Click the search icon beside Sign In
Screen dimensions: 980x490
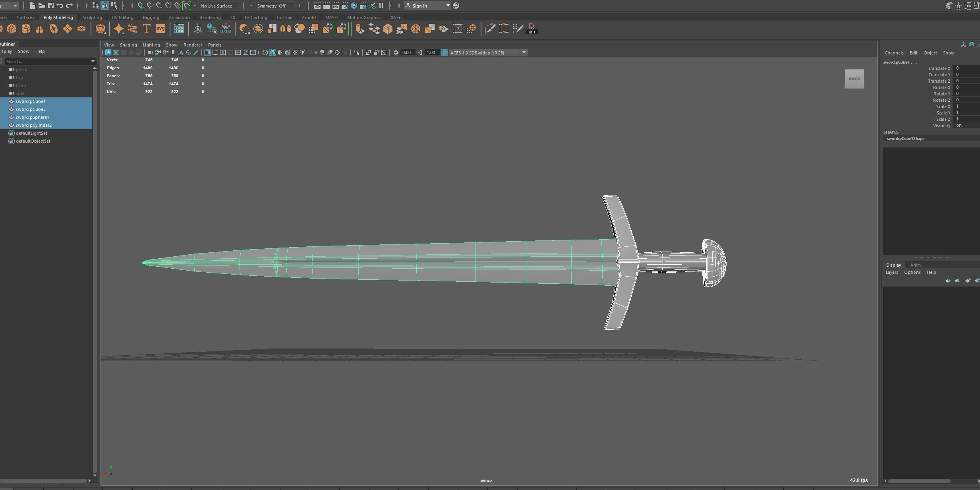[456, 6]
